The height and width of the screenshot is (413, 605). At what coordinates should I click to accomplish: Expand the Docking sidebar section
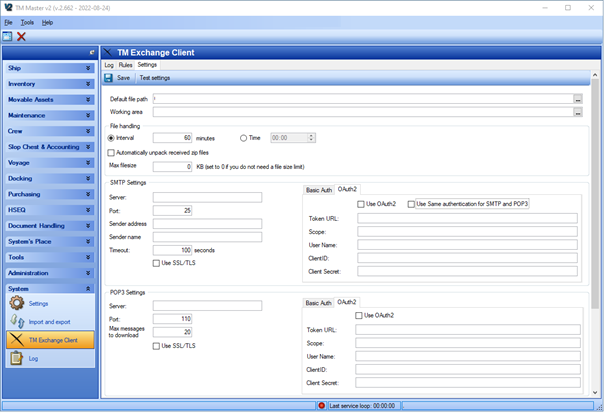click(50, 179)
